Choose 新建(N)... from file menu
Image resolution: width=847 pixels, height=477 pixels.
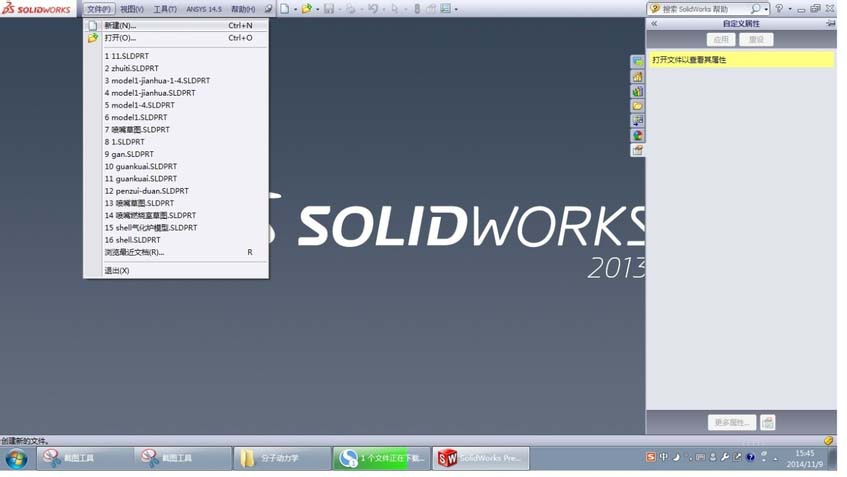(176, 25)
